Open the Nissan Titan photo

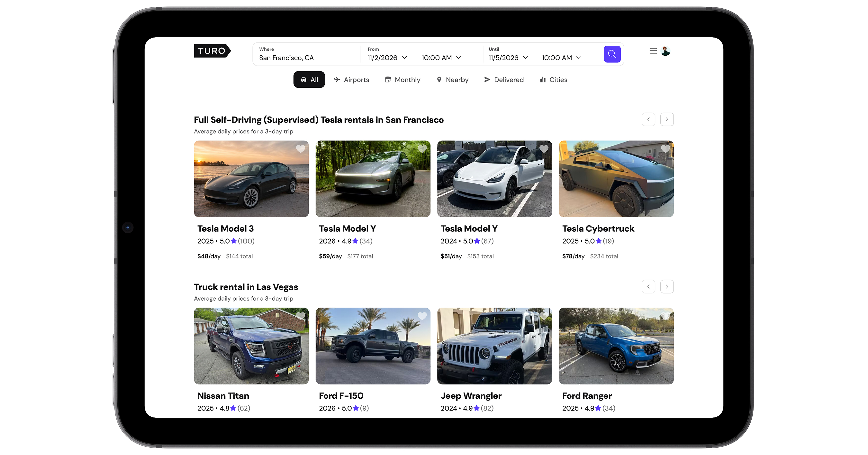(x=251, y=346)
